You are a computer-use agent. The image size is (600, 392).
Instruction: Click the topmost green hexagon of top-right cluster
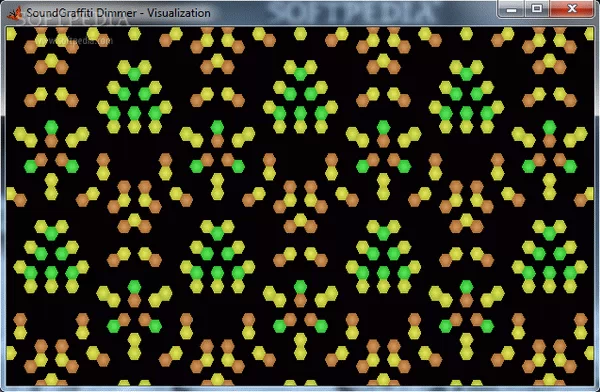coord(466,74)
